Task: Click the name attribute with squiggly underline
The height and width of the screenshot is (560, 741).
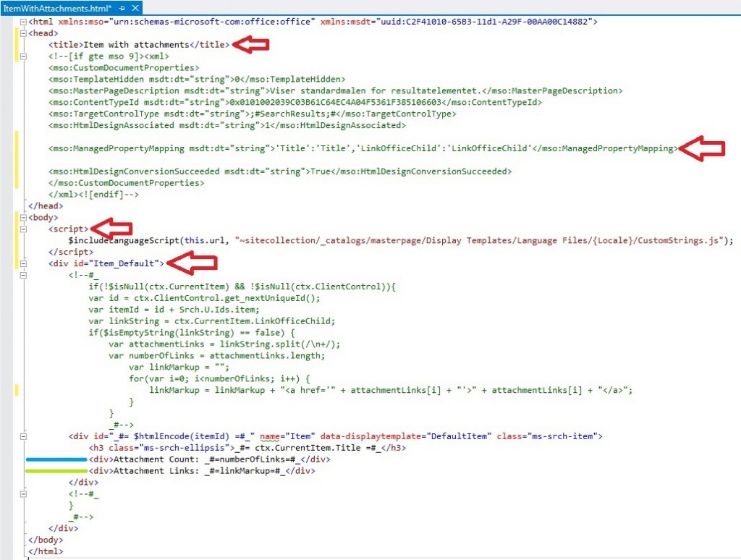Action: pyautogui.click(x=271, y=436)
